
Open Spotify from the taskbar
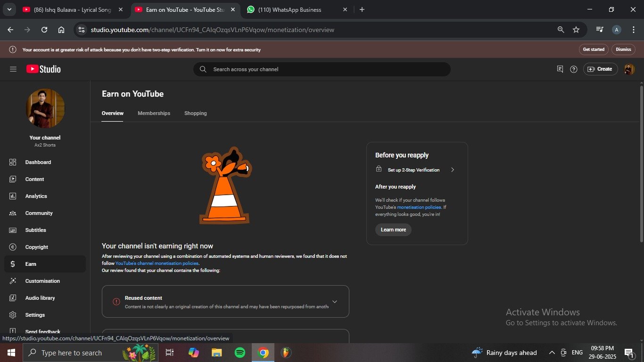coord(240,353)
